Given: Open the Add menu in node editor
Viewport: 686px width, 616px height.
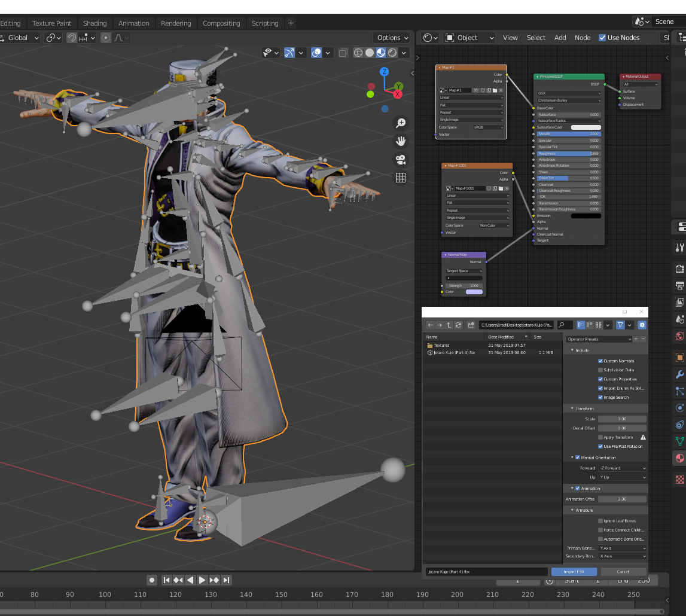Looking at the screenshot, I should point(560,38).
